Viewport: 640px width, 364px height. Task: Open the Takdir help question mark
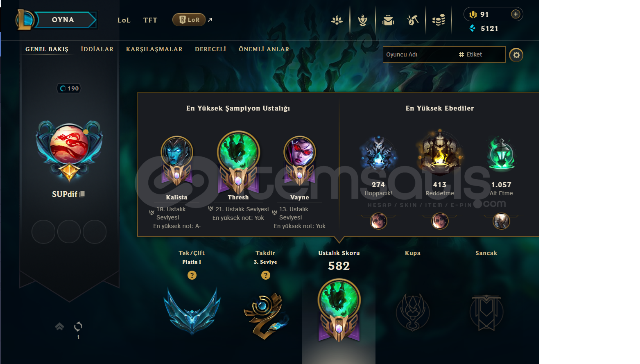[x=266, y=275]
